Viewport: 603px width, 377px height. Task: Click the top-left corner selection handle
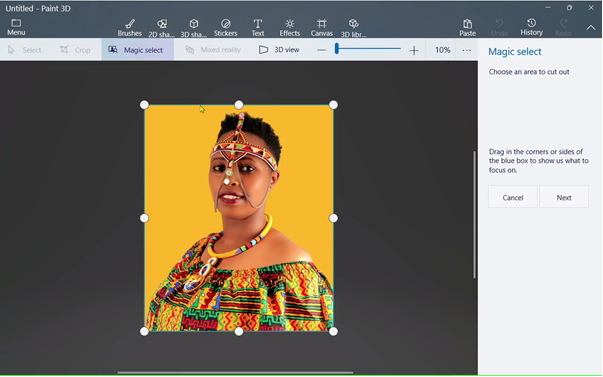144,105
